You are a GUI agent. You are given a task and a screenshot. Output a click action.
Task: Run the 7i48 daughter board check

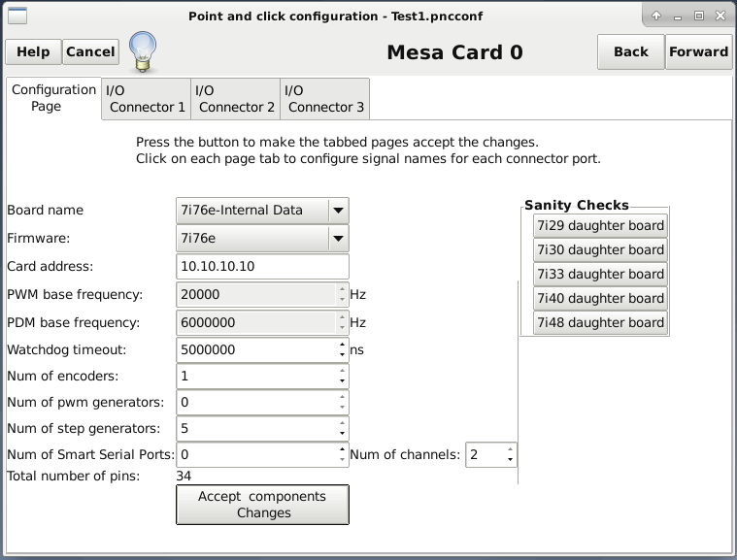[x=600, y=323]
